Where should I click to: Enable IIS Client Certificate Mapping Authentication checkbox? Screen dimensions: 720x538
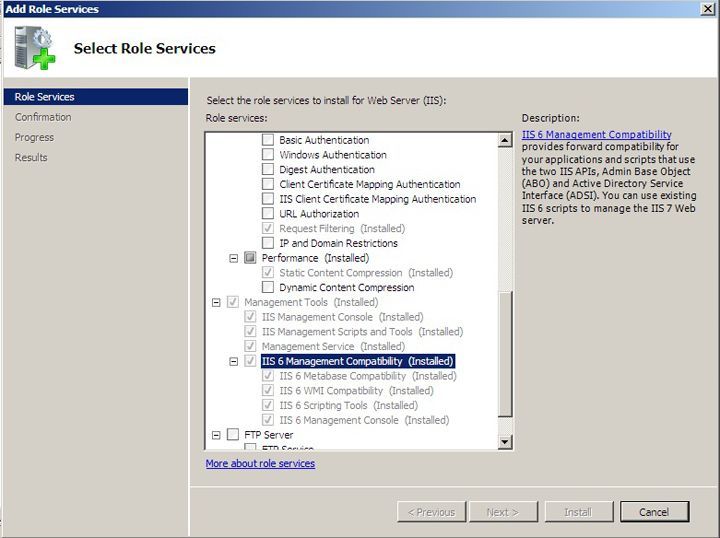(x=268, y=198)
